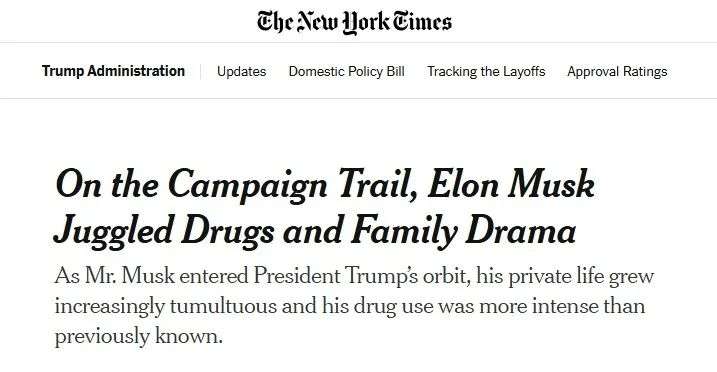Open The New York Times masthead logo
Screen dimensions: 717x372
pos(354,22)
